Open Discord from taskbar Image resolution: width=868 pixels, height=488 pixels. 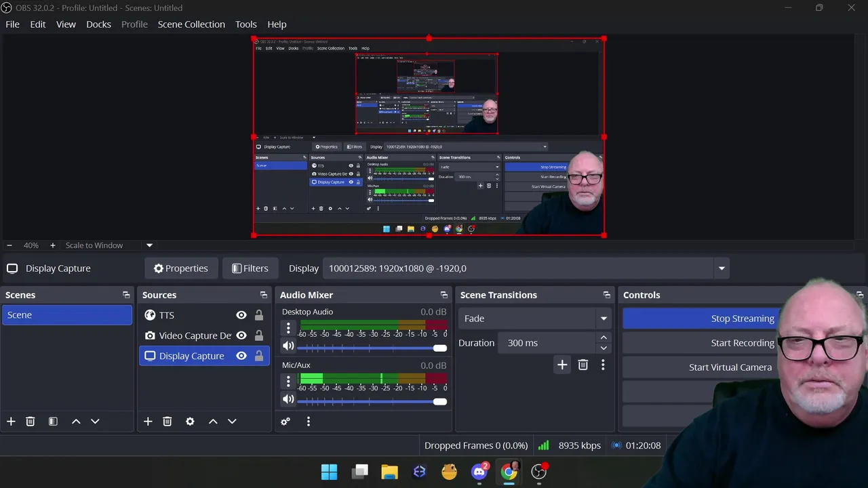point(479,472)
